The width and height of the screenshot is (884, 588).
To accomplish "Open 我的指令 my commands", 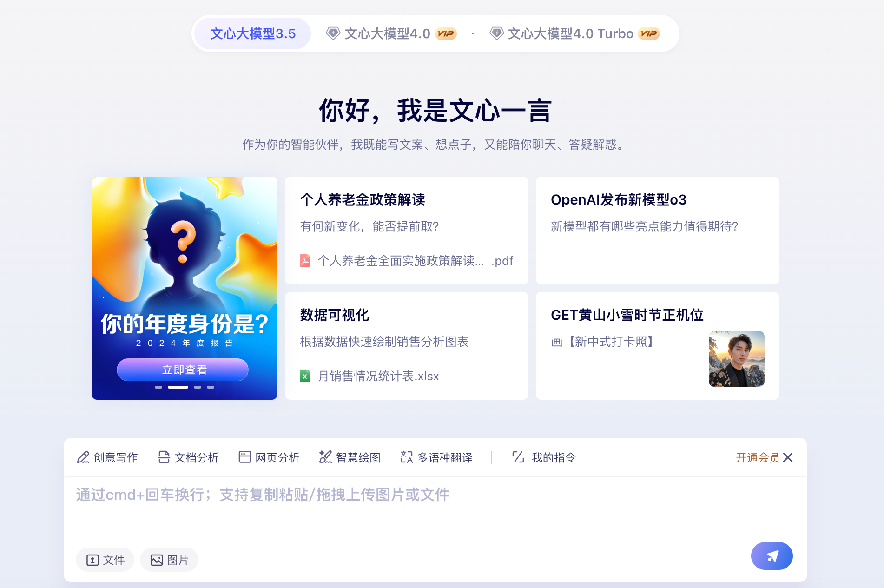I will (x=544, y=457).
